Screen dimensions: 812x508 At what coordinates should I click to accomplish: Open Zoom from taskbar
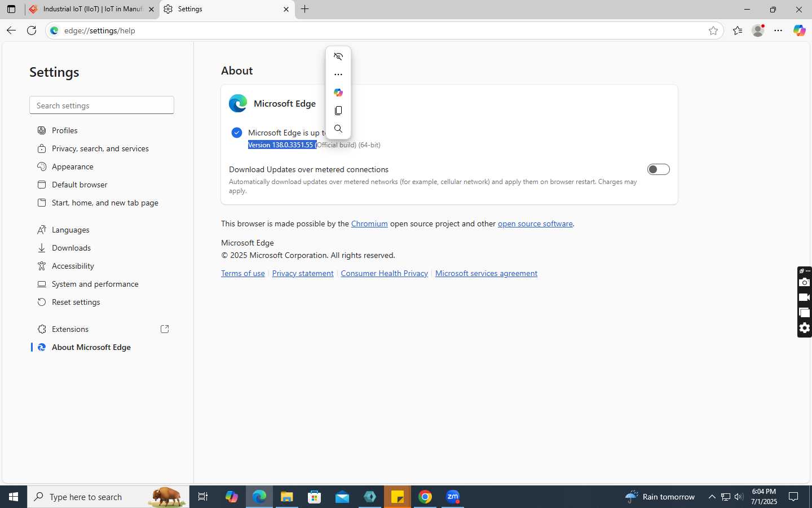pyautogui.click(x=453, y=497)
